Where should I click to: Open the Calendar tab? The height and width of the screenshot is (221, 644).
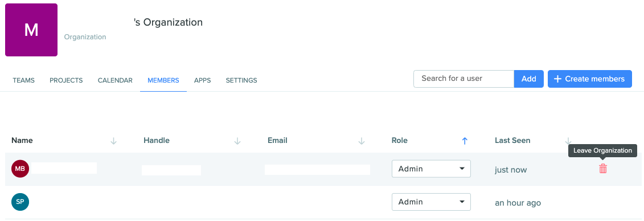click(115, 80)
